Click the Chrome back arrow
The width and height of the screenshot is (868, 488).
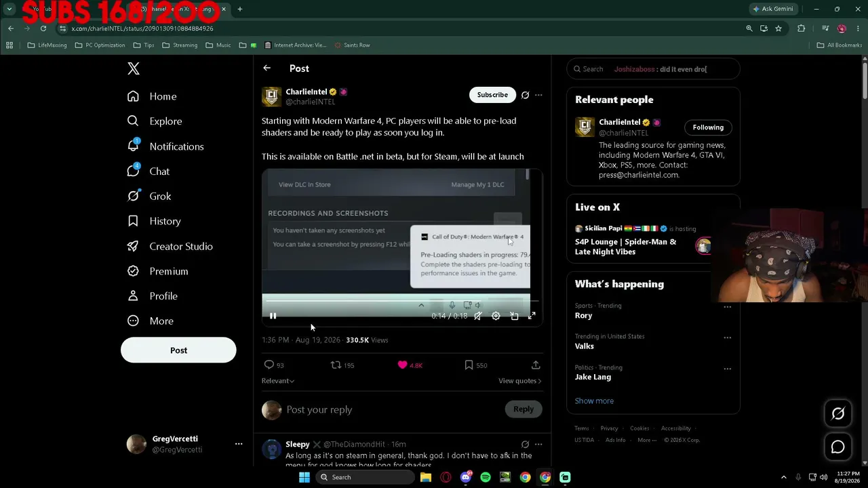click(x=11, y=28)
